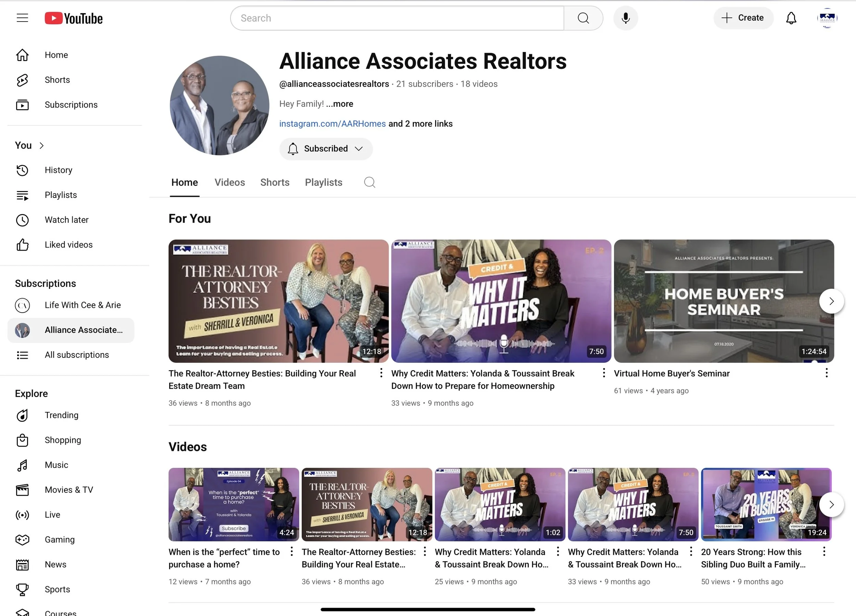The image size is (856, 616).
Task: Switch to channel Videos tab
Action: coord(230,183)
